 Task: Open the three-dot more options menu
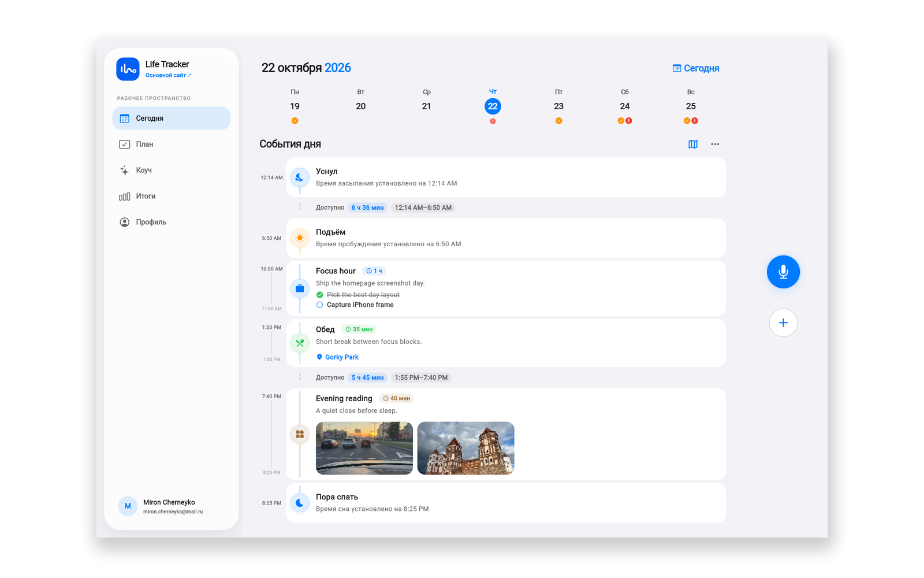click(715, 144)
